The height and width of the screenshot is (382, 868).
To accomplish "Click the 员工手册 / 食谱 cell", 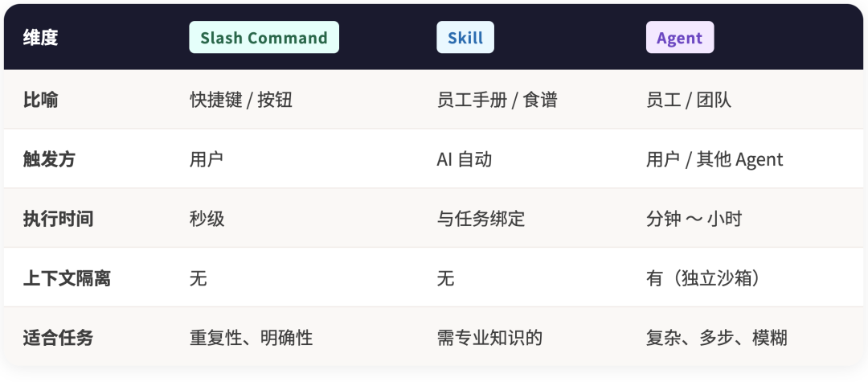I will click(x=497, y=100).
